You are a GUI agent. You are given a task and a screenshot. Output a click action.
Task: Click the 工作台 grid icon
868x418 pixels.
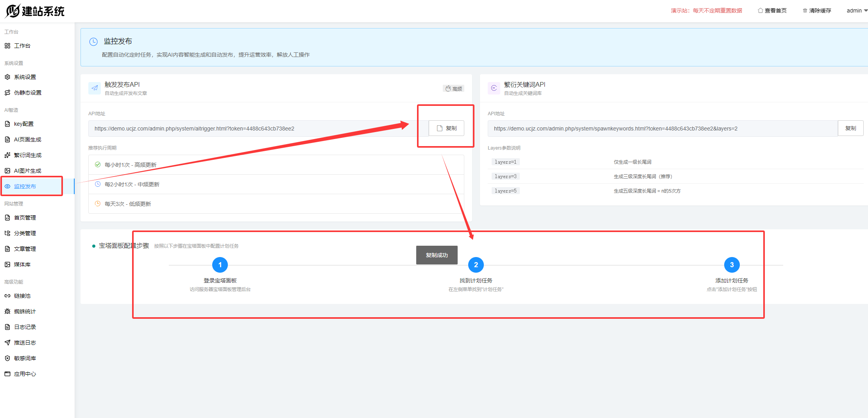point(7,46)
